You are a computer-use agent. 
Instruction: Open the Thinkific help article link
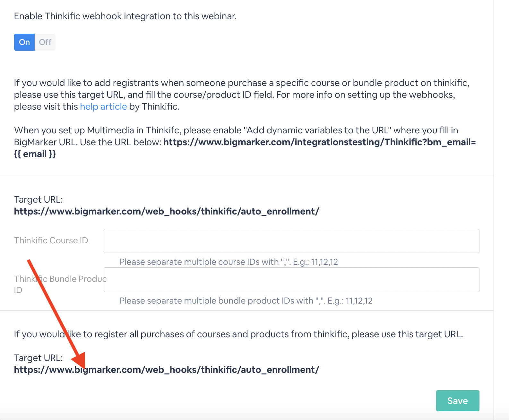(x=103, y=106)
